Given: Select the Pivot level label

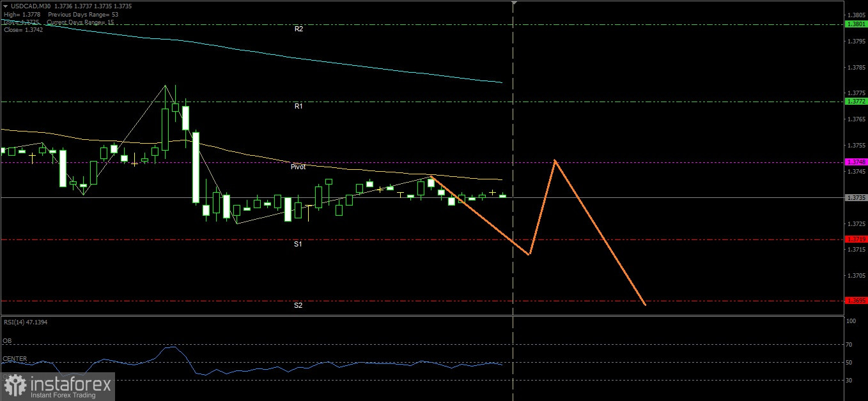Looking at the screenshot, I should pos(298,167).
